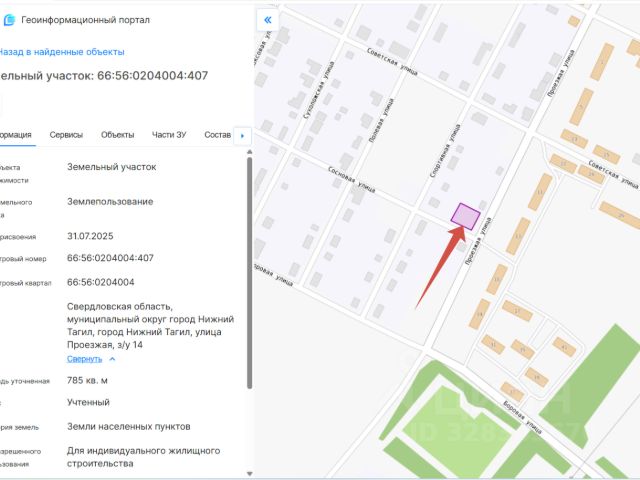Viewport: 640px width, 480px height.
Task: Show more tabs with right arrow
Action: pos(242,136)
